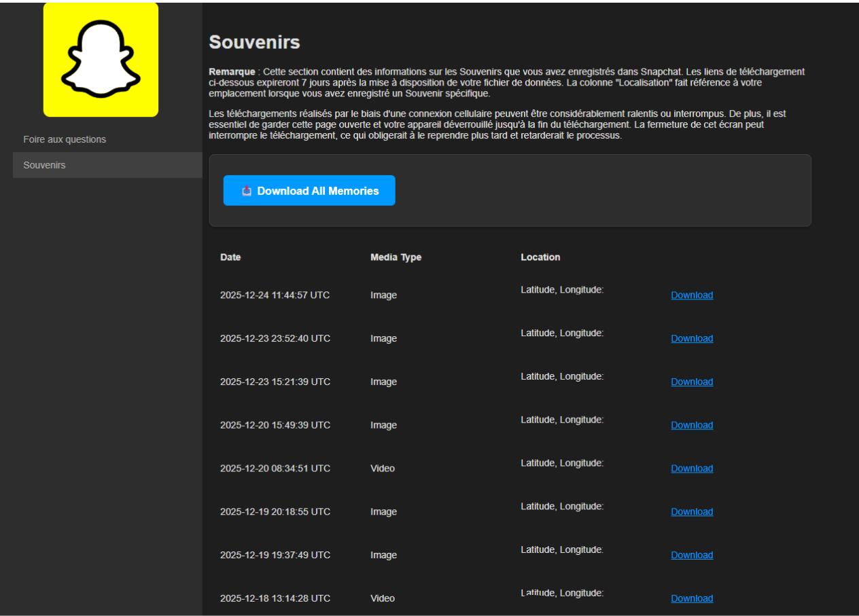The image size is (859, 616).
Task: Click the Media Type column header
Action: point(396,257)
